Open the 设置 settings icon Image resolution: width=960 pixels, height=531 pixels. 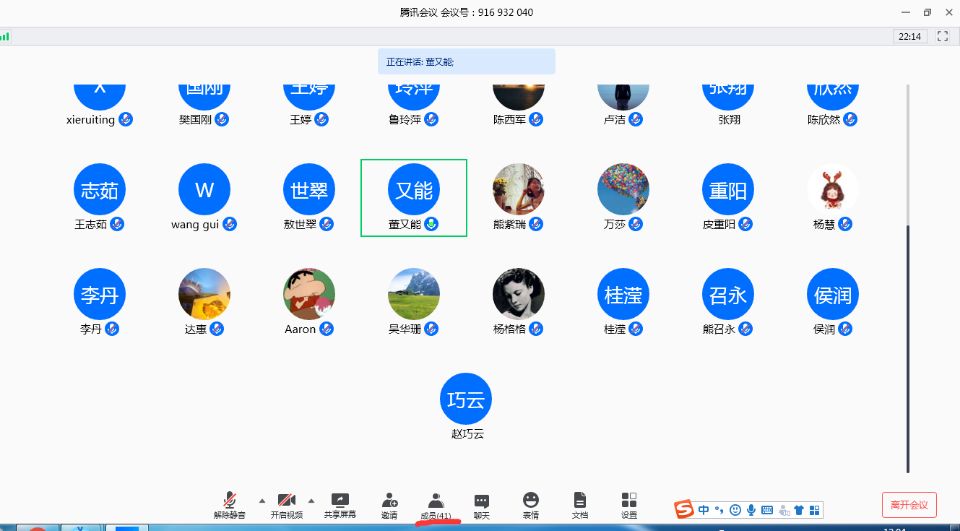628,504
